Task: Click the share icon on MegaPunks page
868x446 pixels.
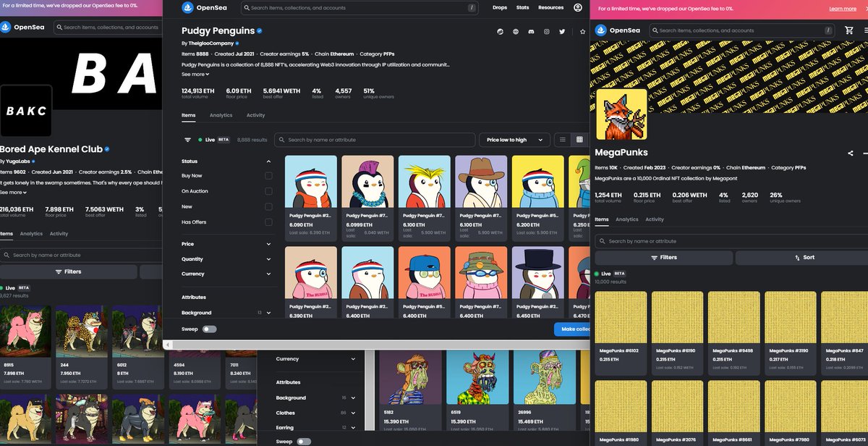Action: pos(851,153)
